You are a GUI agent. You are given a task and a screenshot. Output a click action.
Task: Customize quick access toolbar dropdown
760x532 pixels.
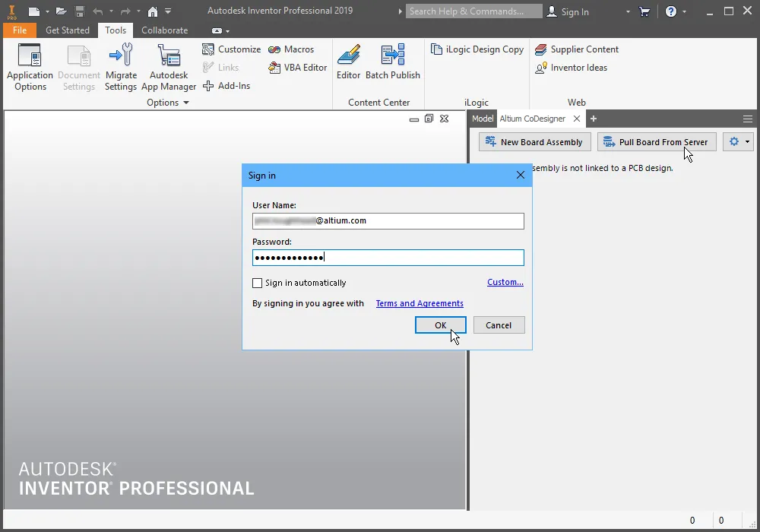point(168,11)
